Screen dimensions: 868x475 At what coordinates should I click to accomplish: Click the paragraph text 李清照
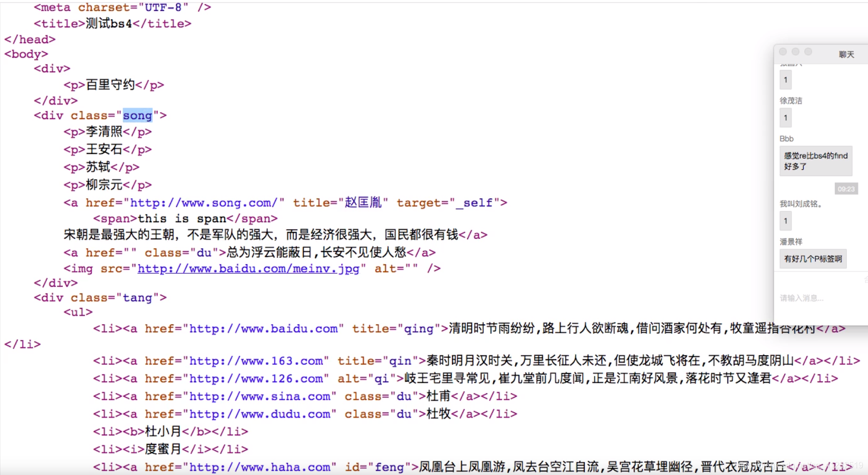[104, 132]
